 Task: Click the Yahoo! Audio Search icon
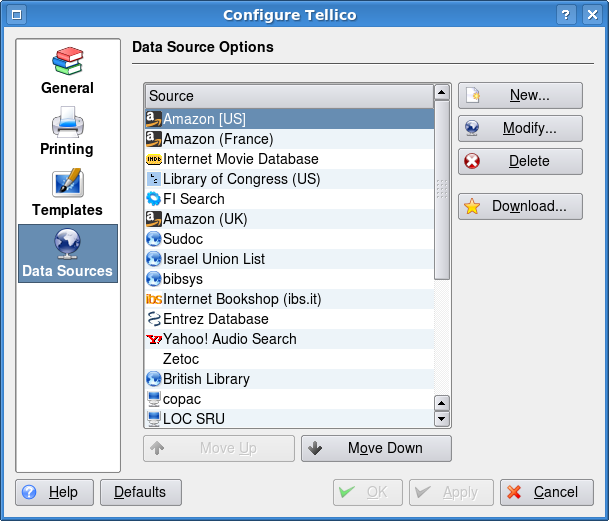point(154,339)
